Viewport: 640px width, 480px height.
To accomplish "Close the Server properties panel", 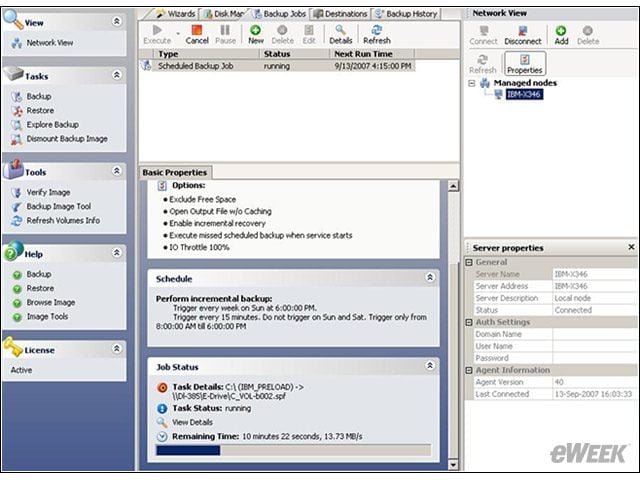I will tap(631, 247).
